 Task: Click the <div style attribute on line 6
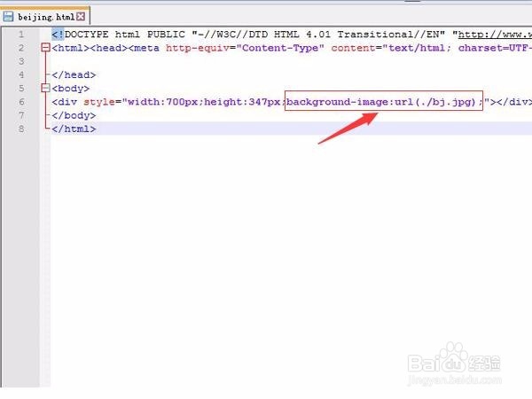83,102
